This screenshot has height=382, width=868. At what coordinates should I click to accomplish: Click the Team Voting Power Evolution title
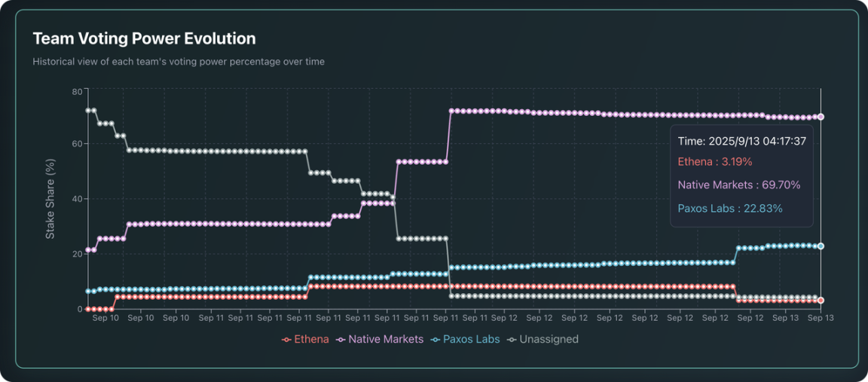pos(144,38)
